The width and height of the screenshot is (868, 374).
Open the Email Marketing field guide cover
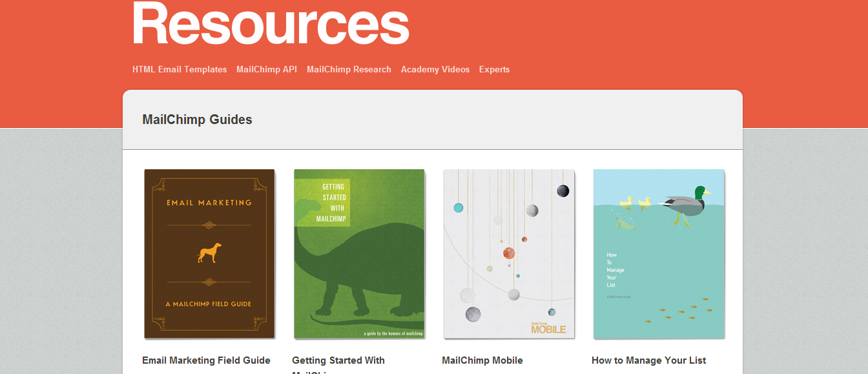coord(210,254)
